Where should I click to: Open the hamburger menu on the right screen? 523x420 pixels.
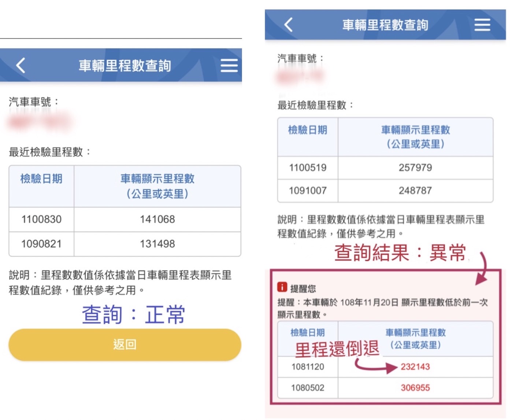pos(482,25)
